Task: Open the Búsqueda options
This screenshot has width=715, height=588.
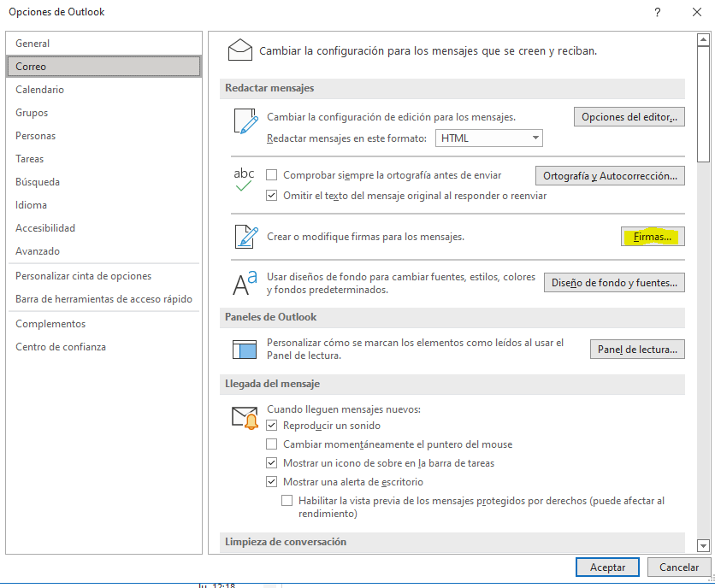Action: pos(104,182)
